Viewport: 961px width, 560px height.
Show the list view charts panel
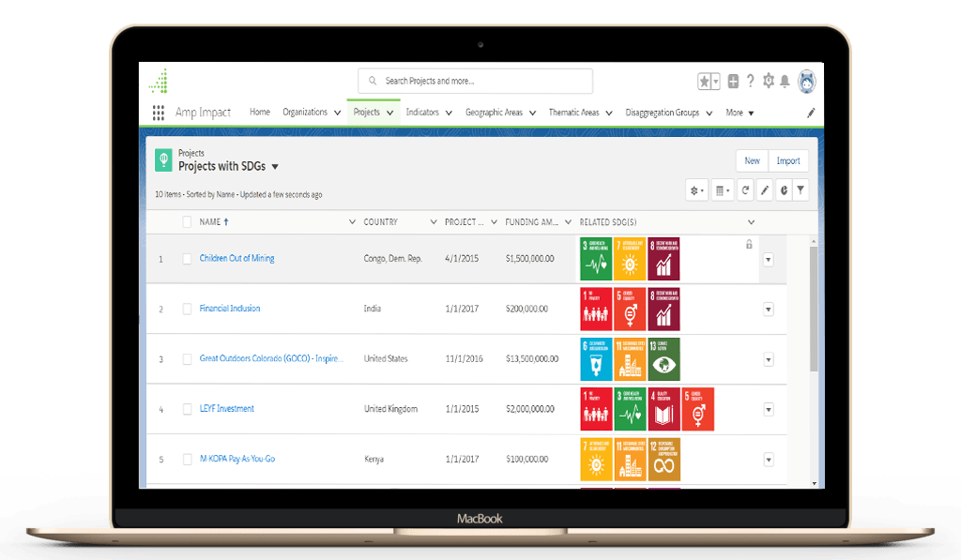(784, 190)
